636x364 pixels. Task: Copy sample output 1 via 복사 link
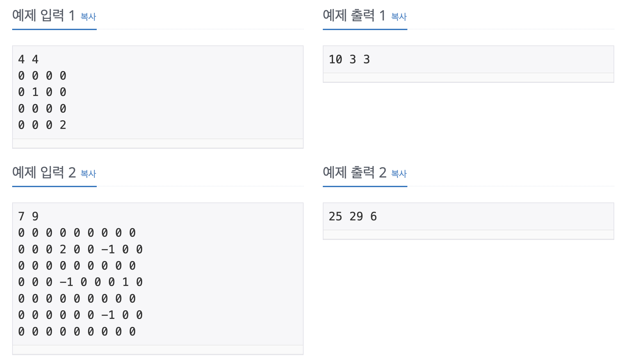399,17
